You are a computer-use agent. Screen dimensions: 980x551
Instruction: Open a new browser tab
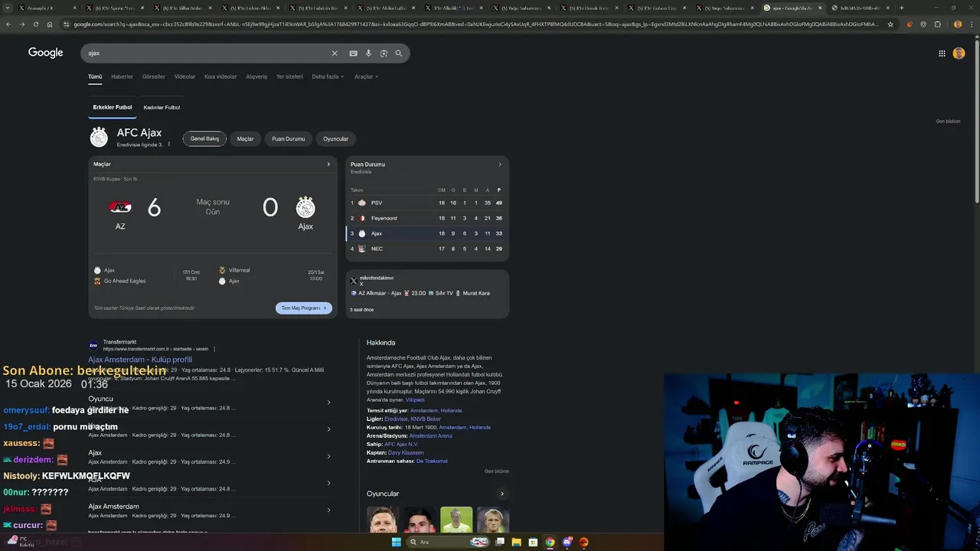click(901, 8)
